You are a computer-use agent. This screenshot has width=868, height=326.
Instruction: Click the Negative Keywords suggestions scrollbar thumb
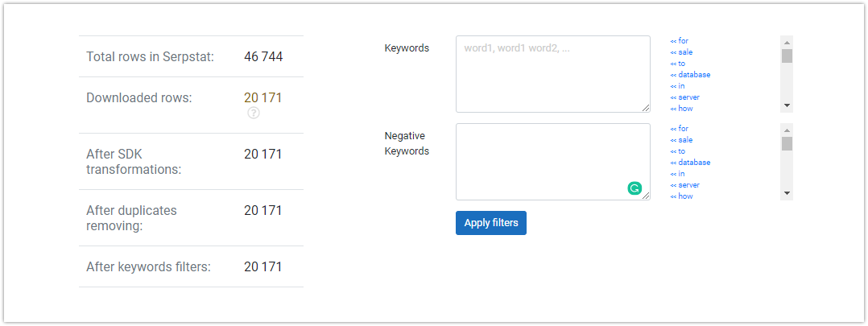tap(787, 143)
